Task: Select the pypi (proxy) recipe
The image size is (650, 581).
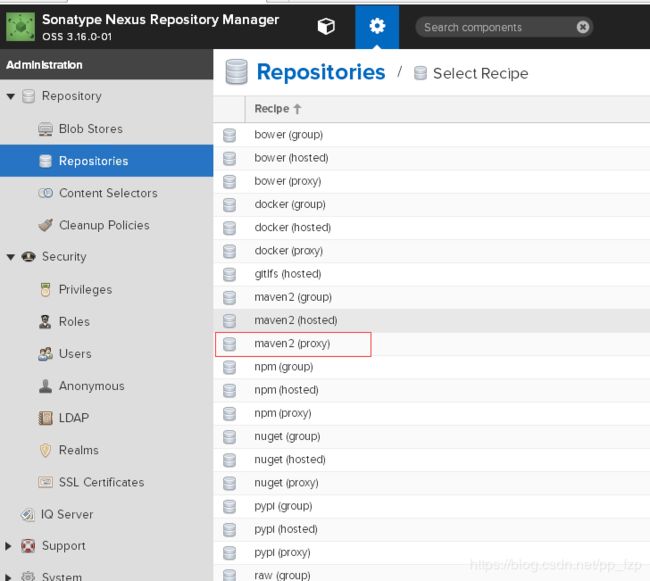Action: point(432,552)
